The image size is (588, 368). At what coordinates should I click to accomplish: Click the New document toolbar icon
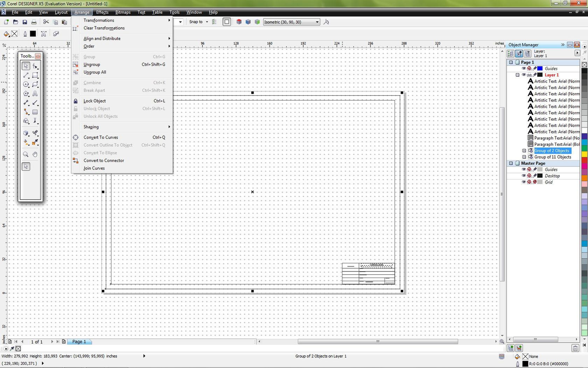pyautogui.click(x=6, y=22)
